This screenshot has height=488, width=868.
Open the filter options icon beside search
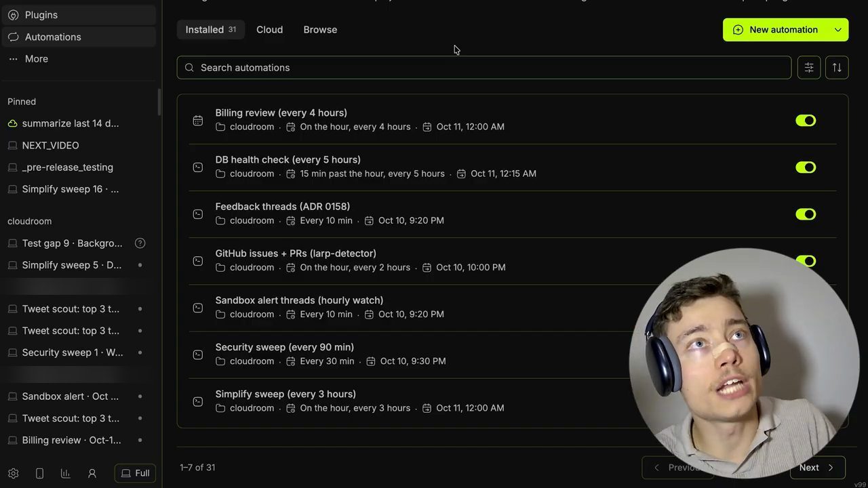coord(809,68)
